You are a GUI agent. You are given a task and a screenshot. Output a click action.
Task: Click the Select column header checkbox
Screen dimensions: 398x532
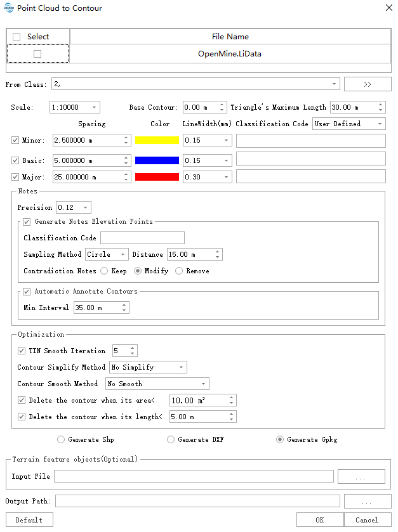17,37
